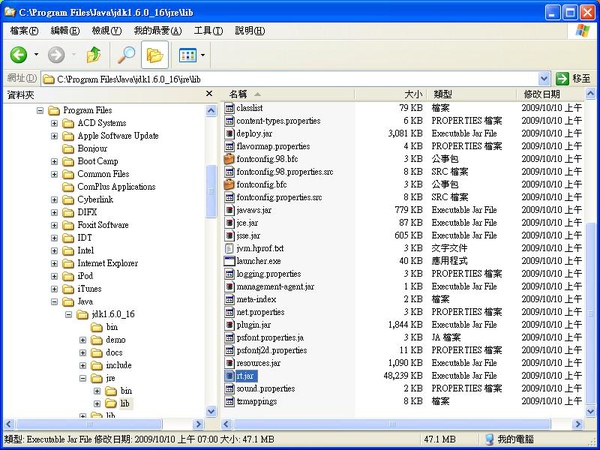Select the psfontj2d.properties file name
This screenshot has height=450, width=600.
click(272, 351)
